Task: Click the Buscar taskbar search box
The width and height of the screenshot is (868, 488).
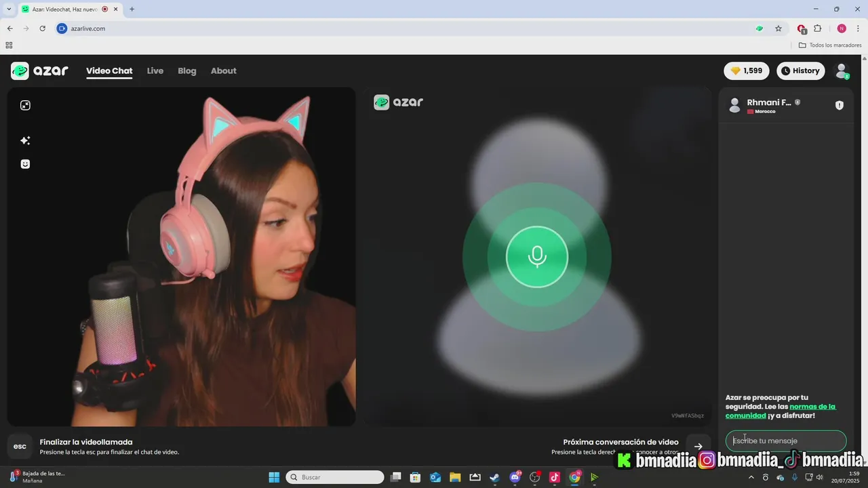Action: (x=335, y=477)
